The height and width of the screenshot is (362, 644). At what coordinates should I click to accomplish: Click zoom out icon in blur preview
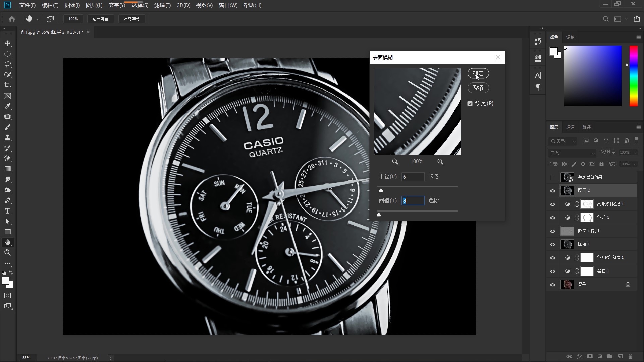[395, 162]
